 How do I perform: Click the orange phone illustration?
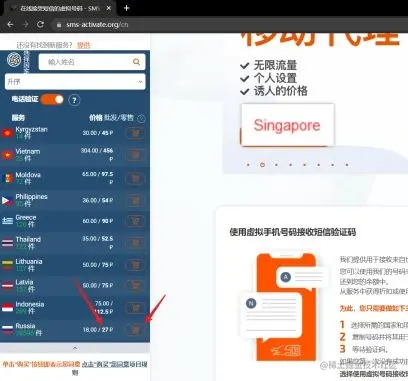click(x=286, y=307)
